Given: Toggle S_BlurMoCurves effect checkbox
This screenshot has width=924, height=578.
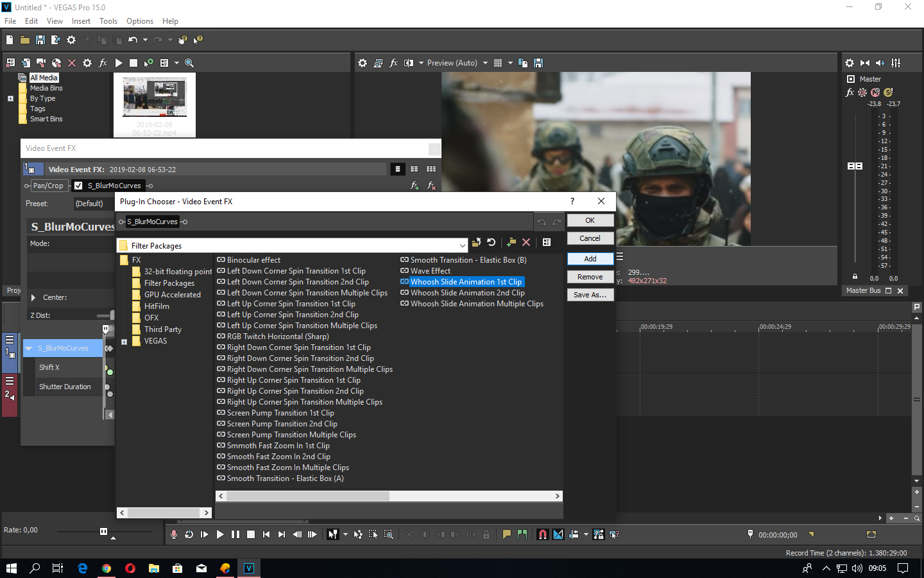Looking at the screenshot, I should point(78,186).
